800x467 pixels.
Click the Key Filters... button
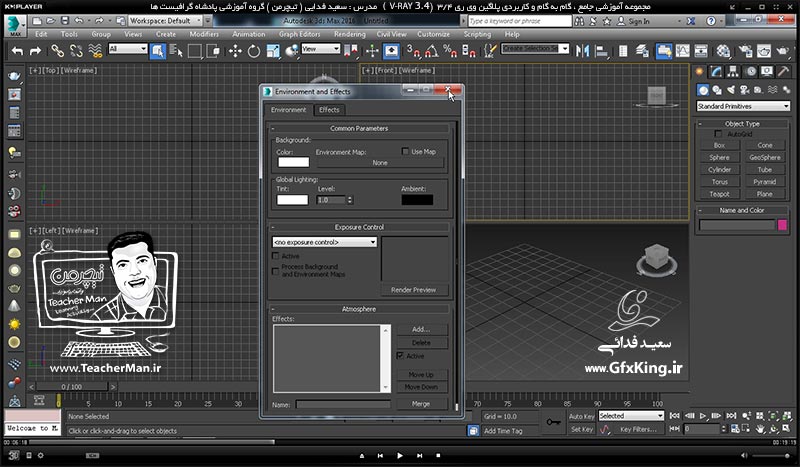click(x=638, y=429)
